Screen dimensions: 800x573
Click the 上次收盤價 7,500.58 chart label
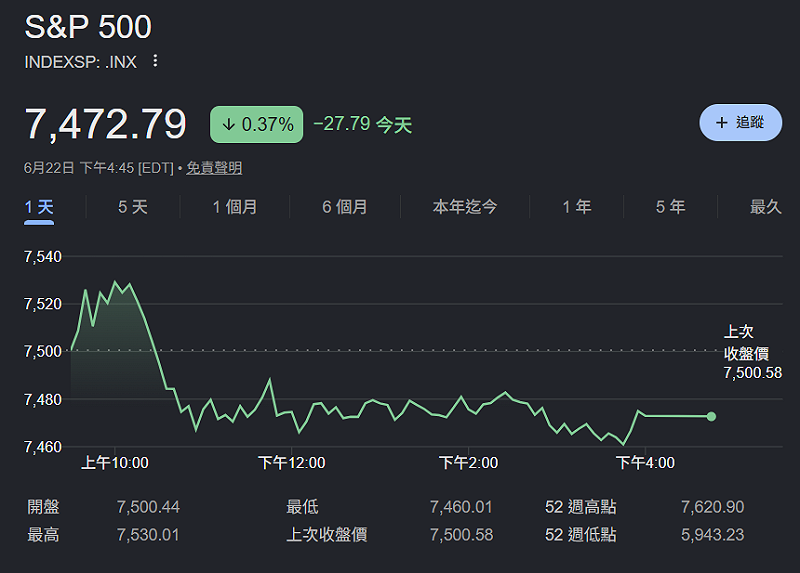point(753,352)
